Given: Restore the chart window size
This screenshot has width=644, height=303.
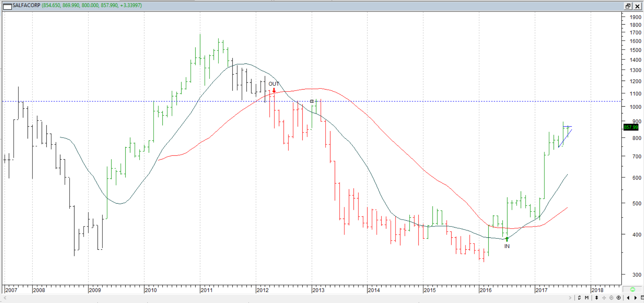Looking at the screenshot, I should pos(628,6).
